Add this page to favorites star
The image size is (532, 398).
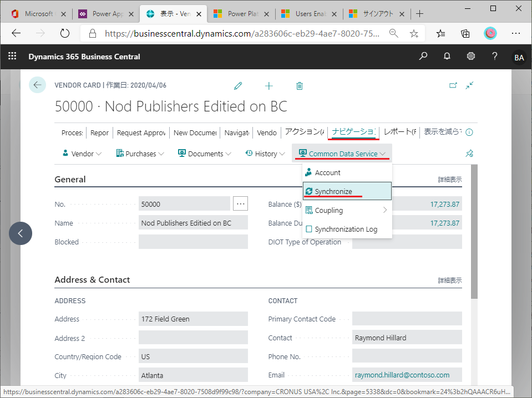point(414,33)
